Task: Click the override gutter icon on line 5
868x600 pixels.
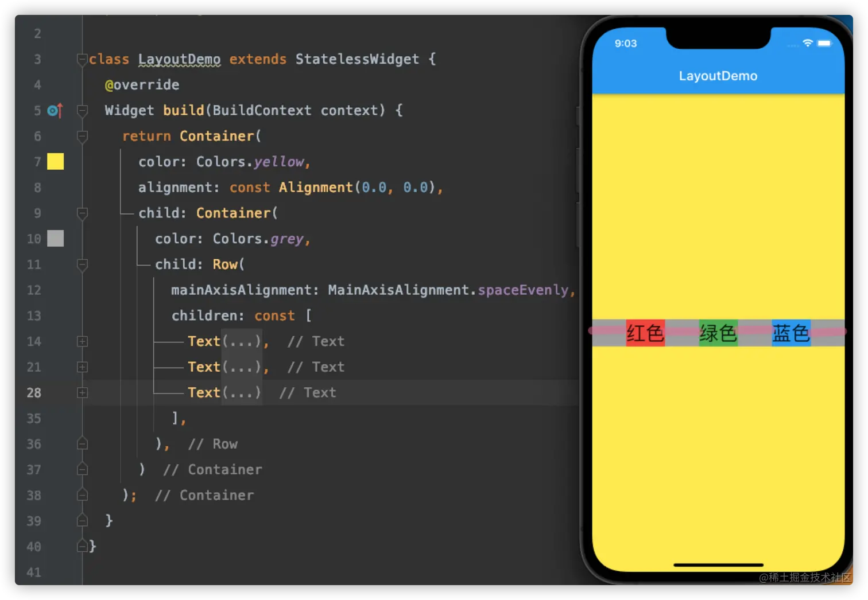Action: tap(55, 110)
